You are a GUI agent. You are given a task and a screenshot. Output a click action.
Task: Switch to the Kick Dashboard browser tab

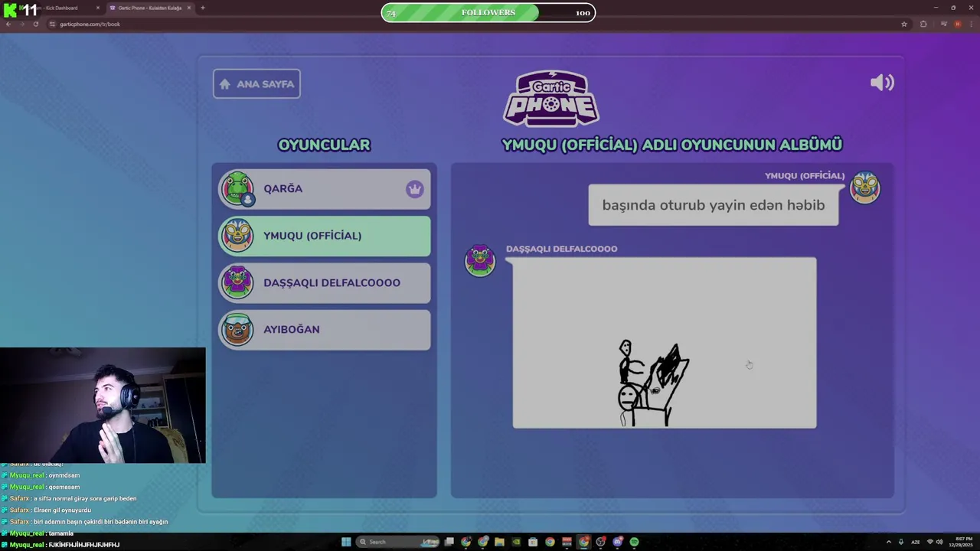pos(61,8)
